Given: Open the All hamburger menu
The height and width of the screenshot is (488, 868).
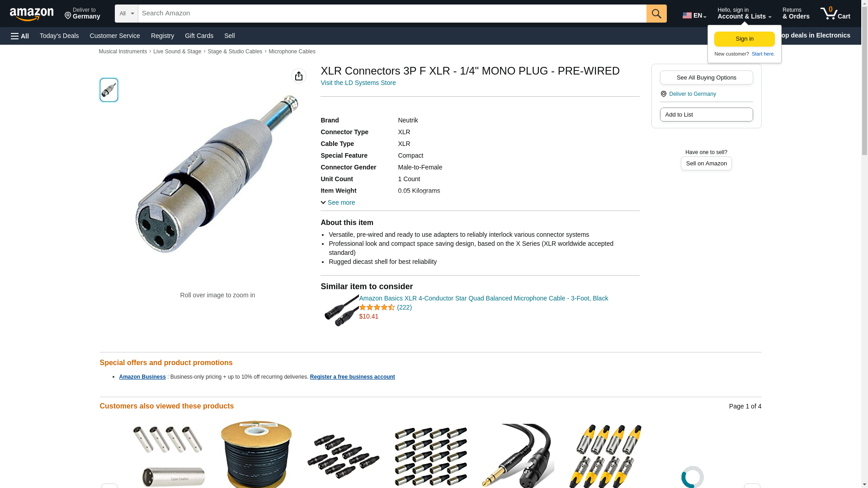Looking at the screenshot, I should tap(20, 36).
